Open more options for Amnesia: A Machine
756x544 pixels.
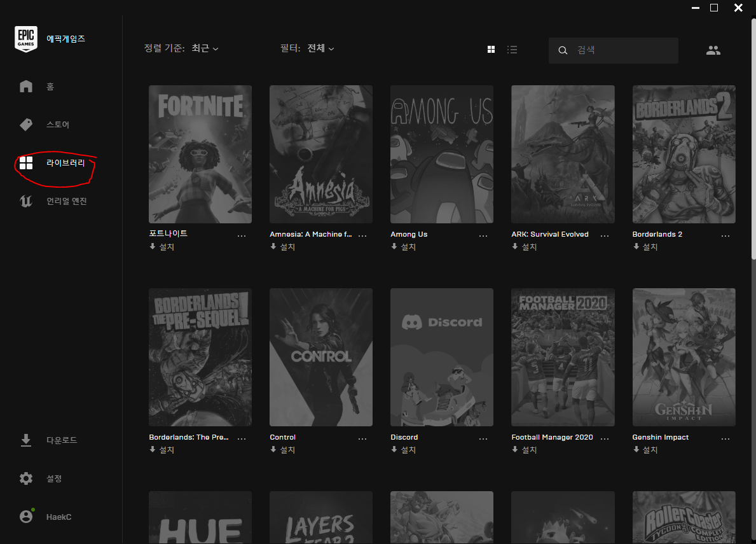tap(362, 236)
